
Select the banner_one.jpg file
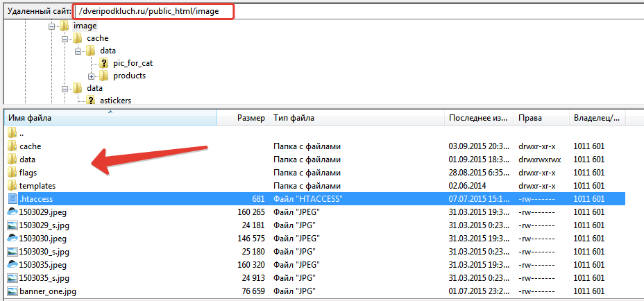314,291
